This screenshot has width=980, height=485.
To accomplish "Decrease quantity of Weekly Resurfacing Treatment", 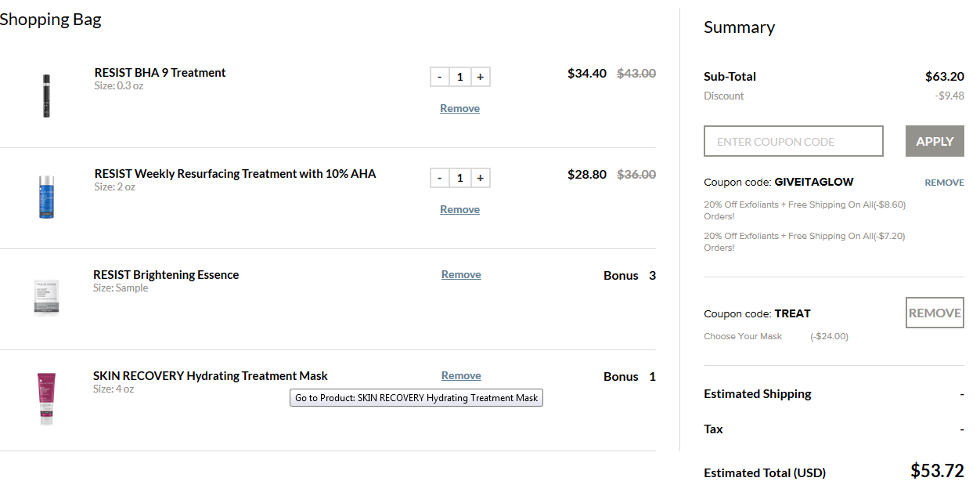I will click(440, 178).
